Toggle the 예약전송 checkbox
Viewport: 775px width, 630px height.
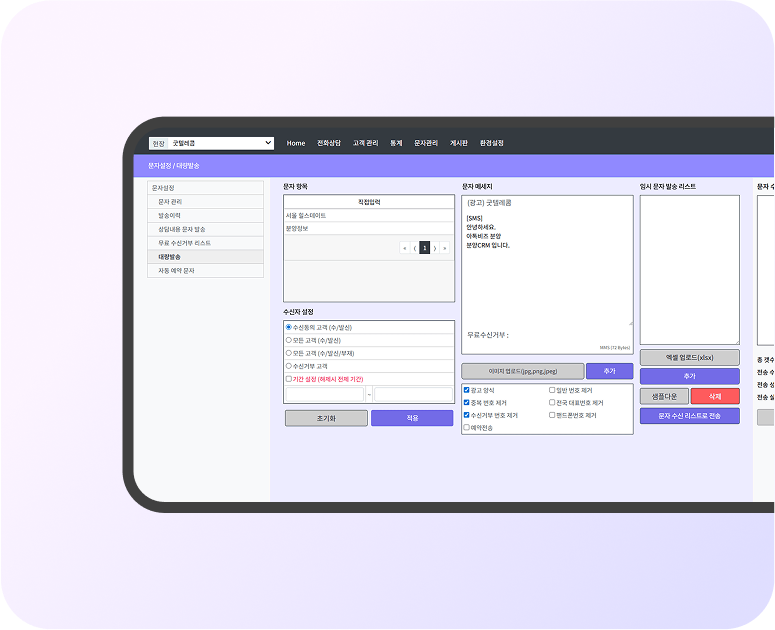coord(467,427)
